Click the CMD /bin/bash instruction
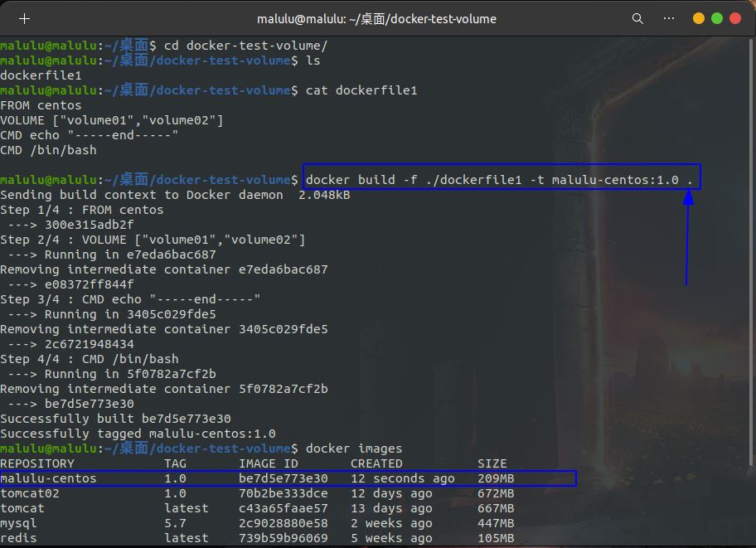756x548 pixels. (50, 149)
